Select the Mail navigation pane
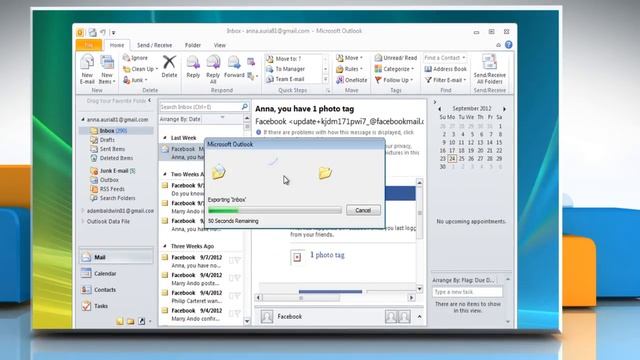The image size is (640, 360). 117,257
